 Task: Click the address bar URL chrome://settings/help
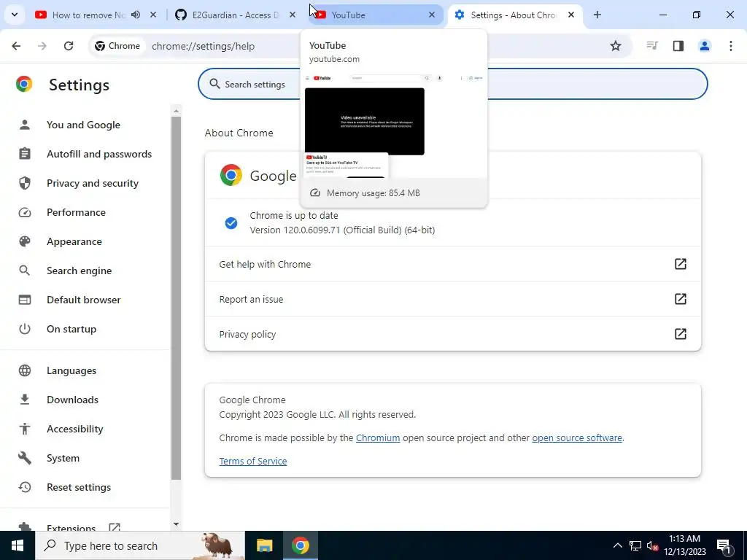[x=203, y=46]
